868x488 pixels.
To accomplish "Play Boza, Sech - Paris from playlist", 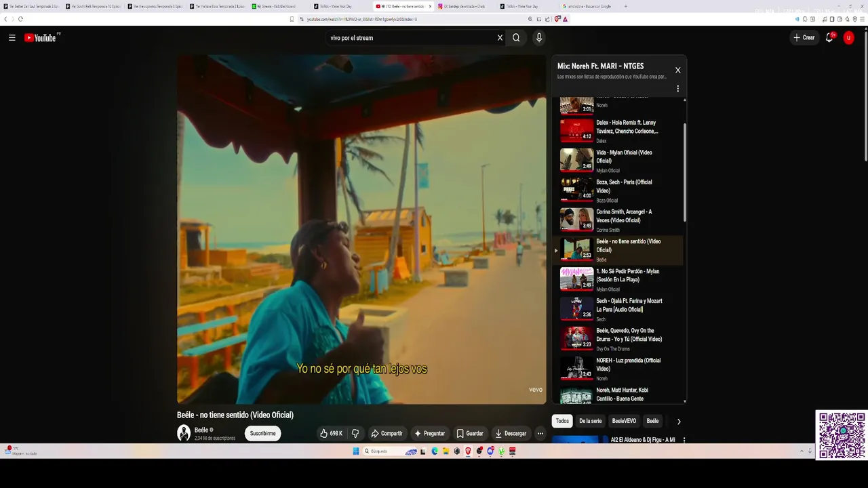I will click(x=617, y=190).
